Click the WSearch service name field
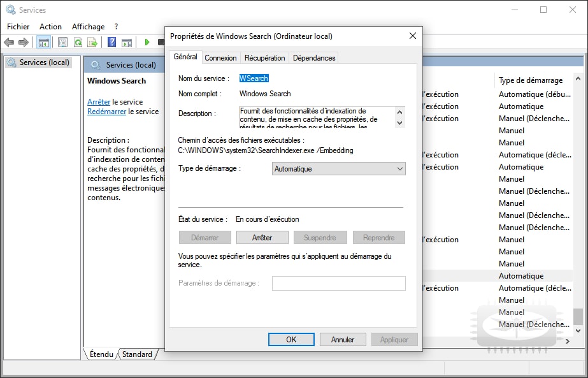 point(254,78)
